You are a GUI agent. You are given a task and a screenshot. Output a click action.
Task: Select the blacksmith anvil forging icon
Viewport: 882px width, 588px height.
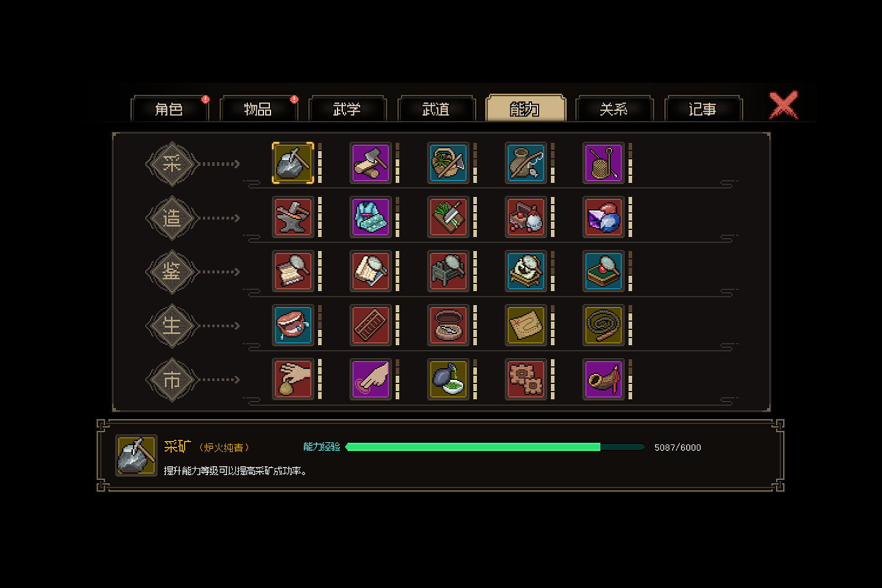pyautogui.click(x=293, y=217)
